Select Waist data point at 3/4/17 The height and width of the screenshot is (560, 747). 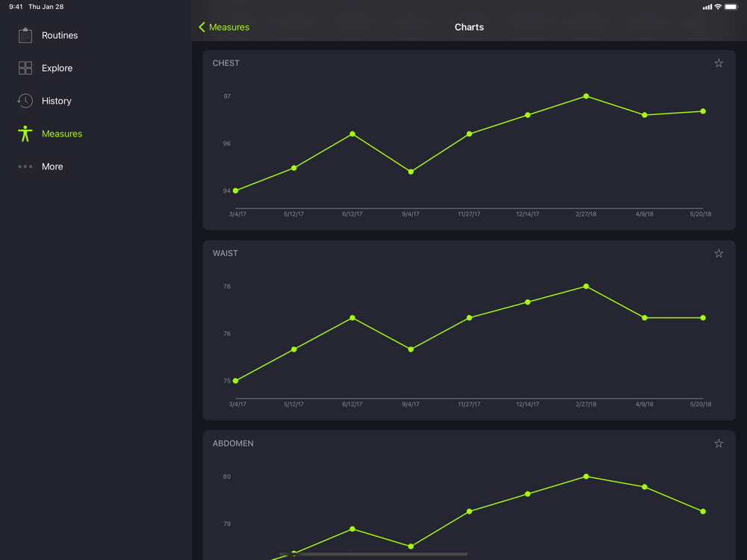(x=235, y=381)
